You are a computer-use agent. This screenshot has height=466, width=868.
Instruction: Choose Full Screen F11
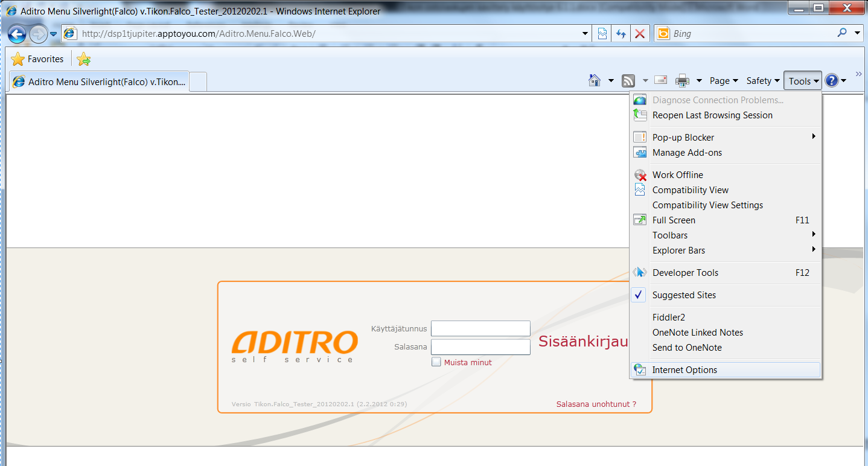pos(726,220)
